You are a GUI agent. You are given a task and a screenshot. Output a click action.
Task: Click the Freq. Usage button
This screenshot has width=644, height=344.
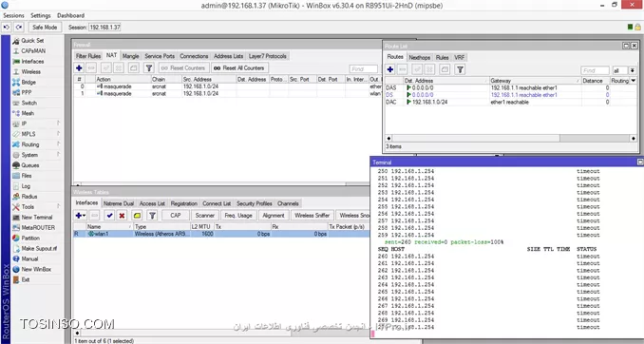tap(238, 216)
